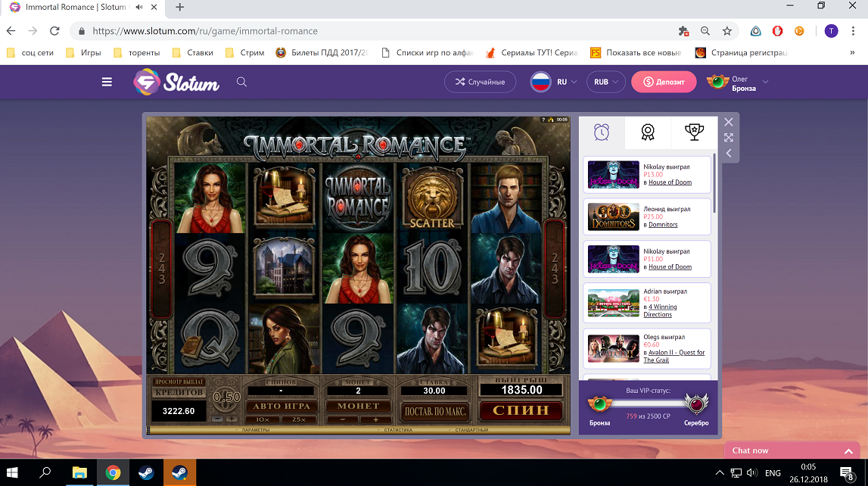Click the 'Случайные' random games button

coord(480,82)
